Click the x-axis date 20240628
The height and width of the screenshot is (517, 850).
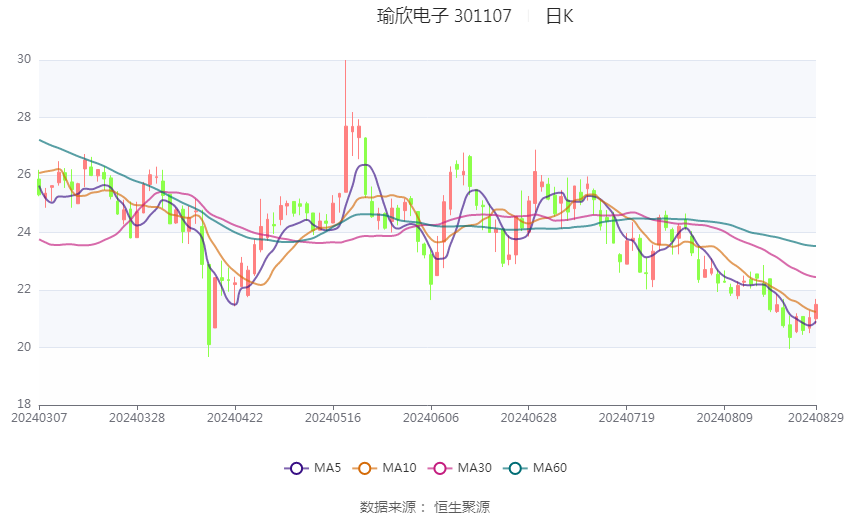point(529,418)
